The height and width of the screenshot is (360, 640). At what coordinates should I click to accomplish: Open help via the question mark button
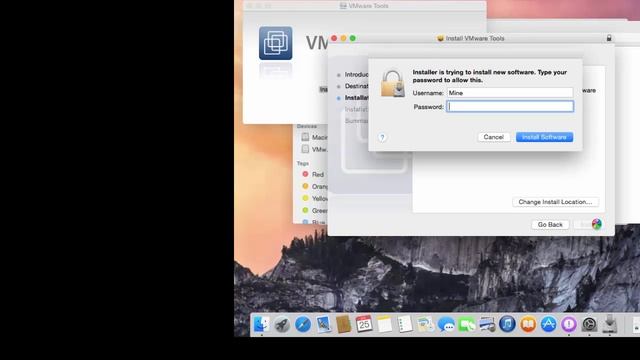click(x=382, y=138)
